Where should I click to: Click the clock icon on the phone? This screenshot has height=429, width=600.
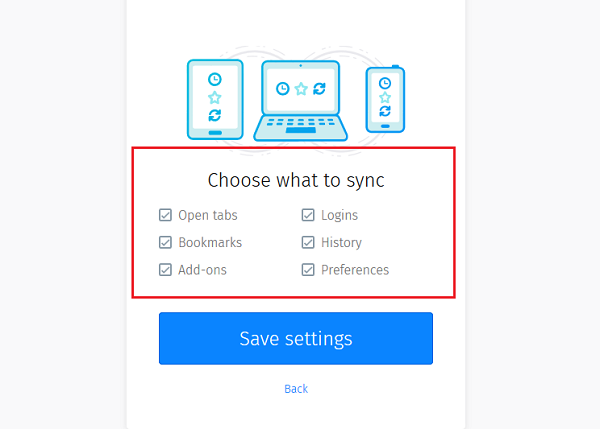coord(384,83)
